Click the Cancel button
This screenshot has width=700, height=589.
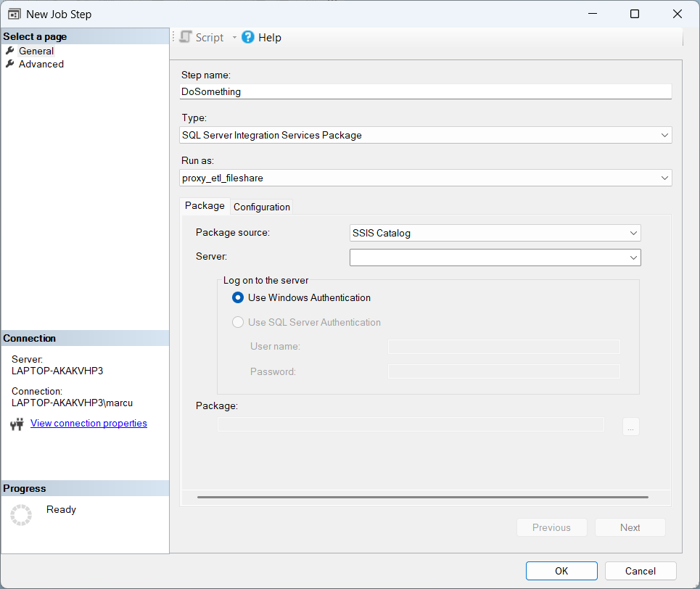tap(641, 571)
